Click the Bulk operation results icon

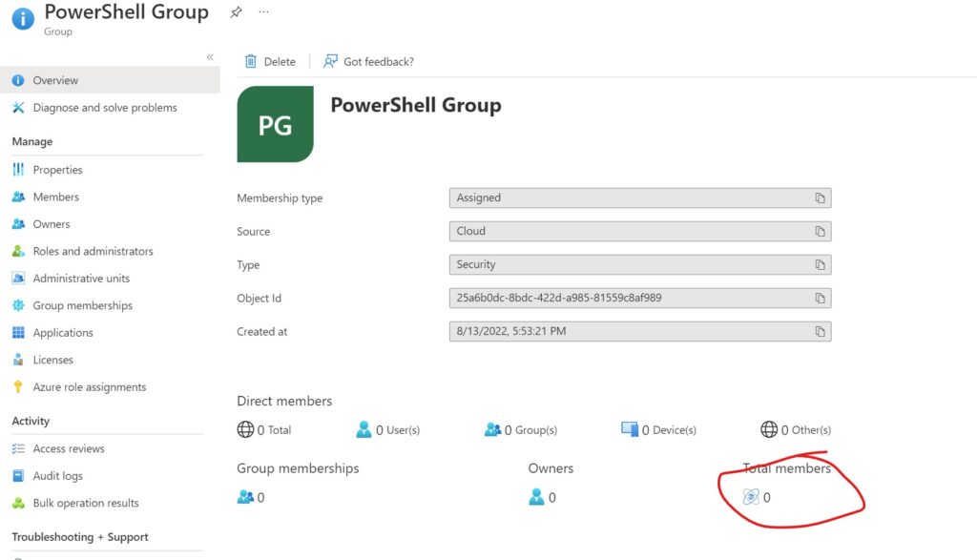(18, 503)
